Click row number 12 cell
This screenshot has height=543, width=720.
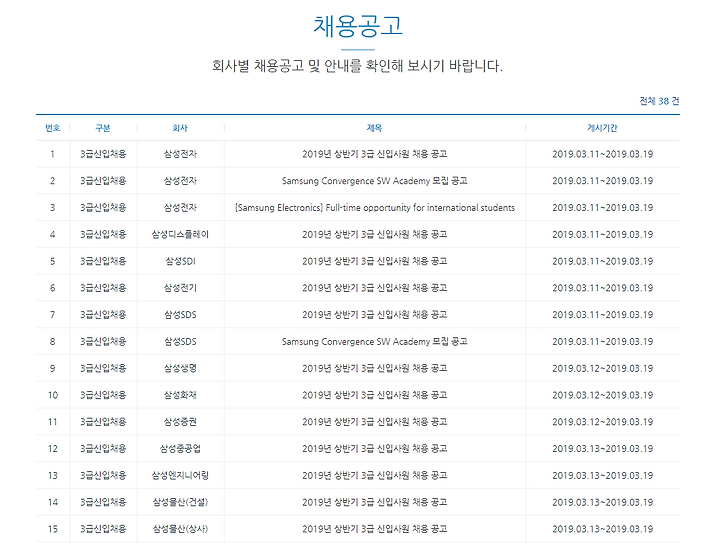52,448
